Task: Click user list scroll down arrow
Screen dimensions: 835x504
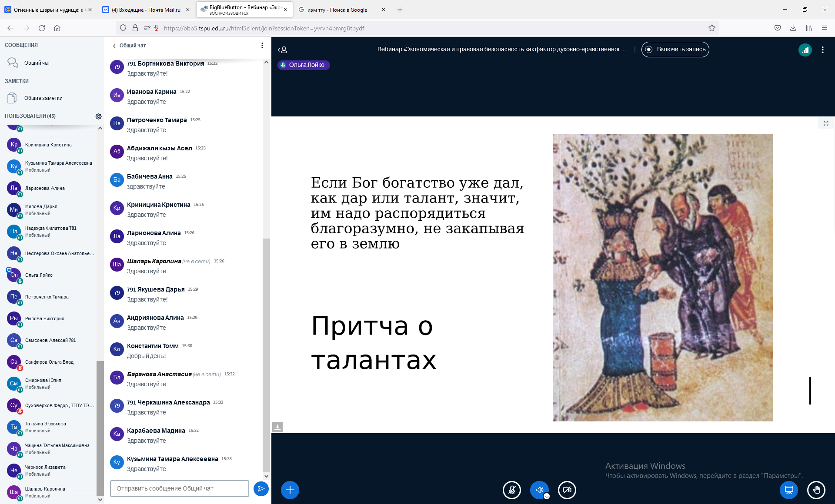Action: [x=100, y=500]
